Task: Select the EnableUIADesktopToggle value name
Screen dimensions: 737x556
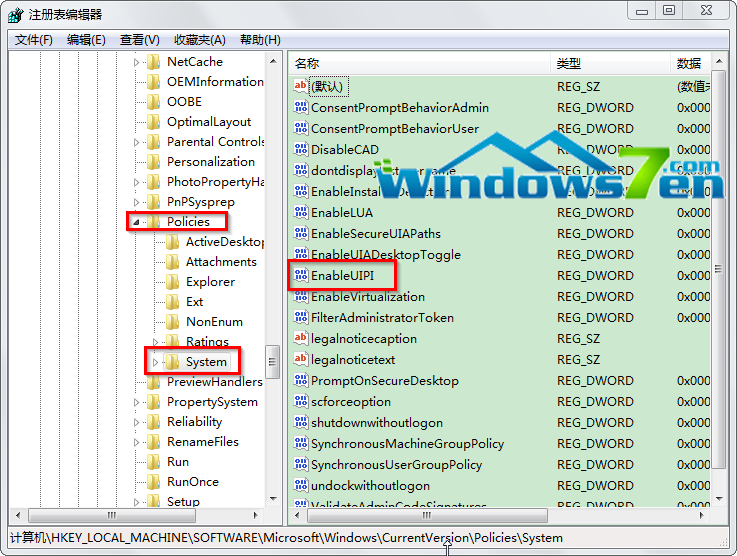Action: tap(386, 254)
